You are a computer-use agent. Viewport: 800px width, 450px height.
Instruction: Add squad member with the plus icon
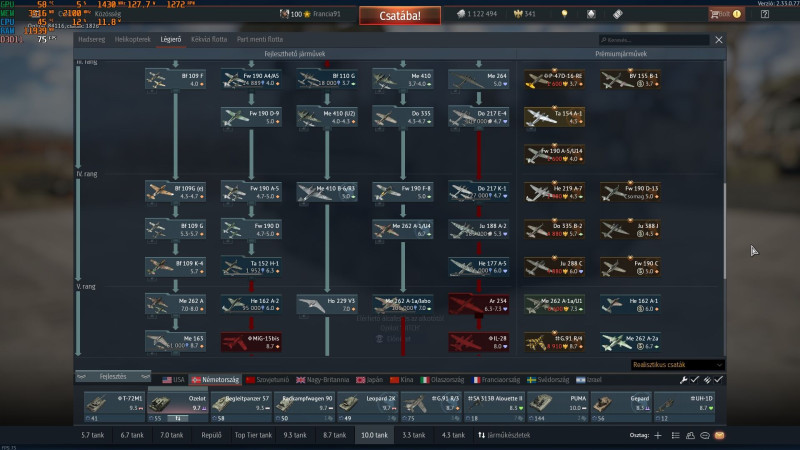[658, 435]
